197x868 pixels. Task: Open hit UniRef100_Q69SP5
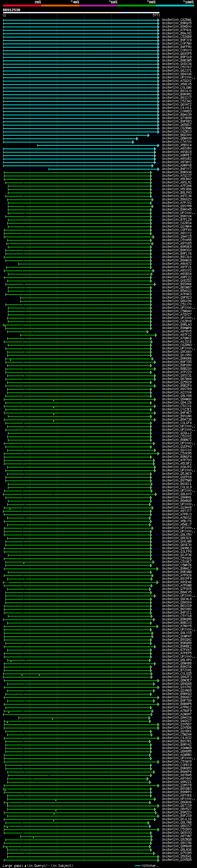(x=176, y=54)
